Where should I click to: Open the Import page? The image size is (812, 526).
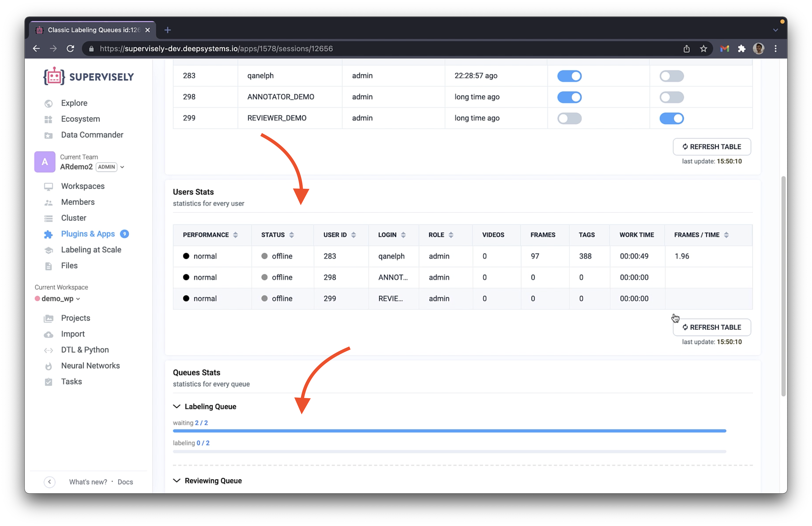(73, 334)
